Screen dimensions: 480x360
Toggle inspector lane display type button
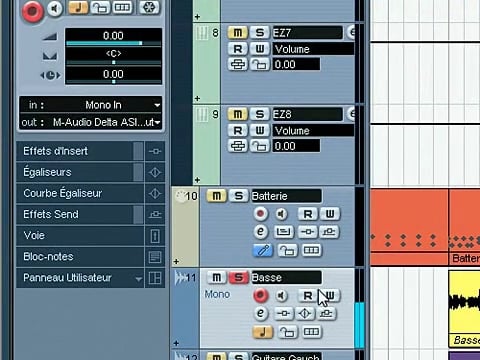click(x=122, y=7)
